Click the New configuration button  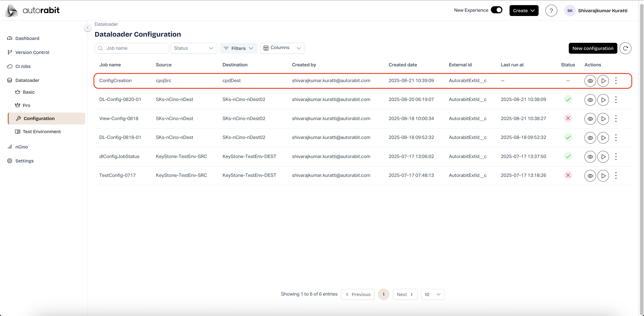coord(593,48)
